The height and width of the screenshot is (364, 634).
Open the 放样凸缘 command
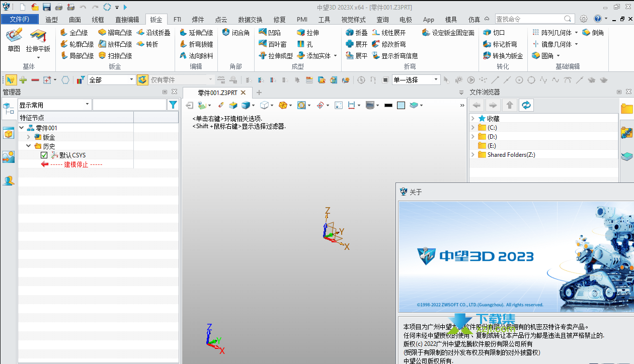(115, 44)
